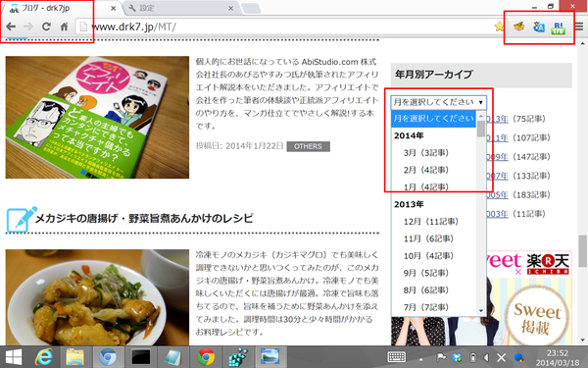This screenshot has height=368, width=588.
Task: Open the clock showing 23:52 2014/03/18
Action: [x=558, y=358]
